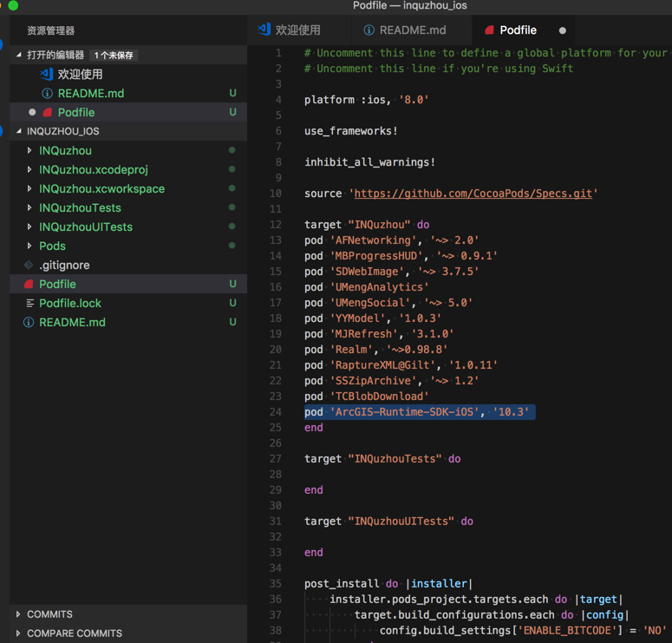Click the info icon on README.md tab
Viewport: 672px width, 643px height.
[x=369, y=30]
